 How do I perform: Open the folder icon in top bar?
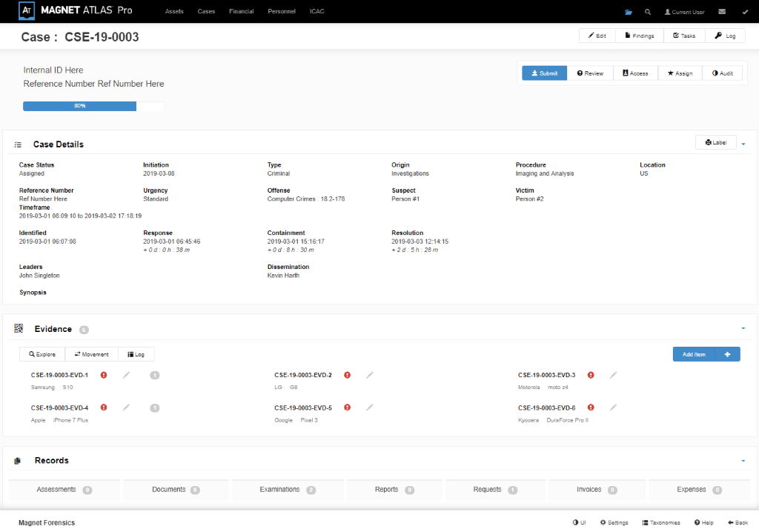[629, 12]
